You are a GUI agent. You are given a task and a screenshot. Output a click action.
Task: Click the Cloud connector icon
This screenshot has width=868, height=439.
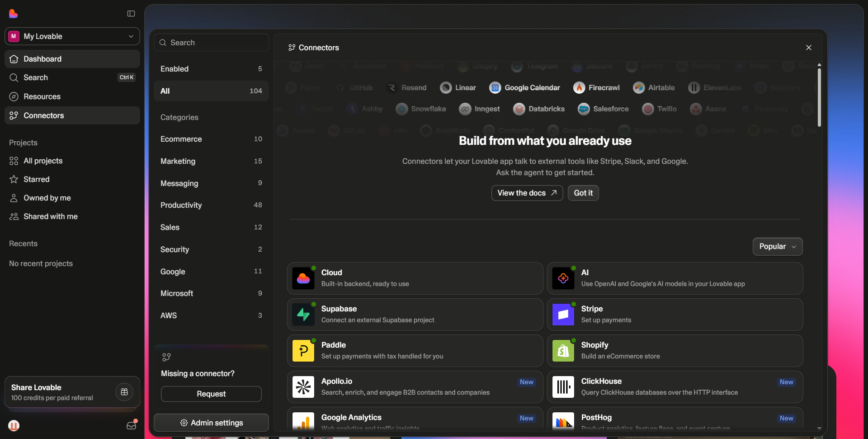(x=303, y=278)
